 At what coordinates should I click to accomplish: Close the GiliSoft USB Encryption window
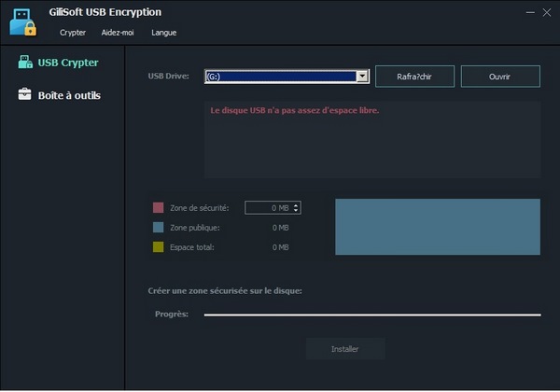[547, 12]
